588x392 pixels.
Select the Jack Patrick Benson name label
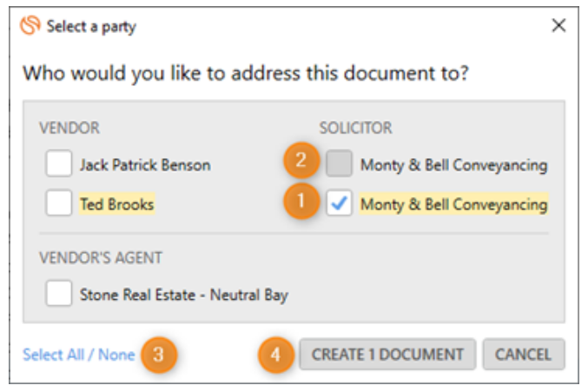[x=145, y=165]
